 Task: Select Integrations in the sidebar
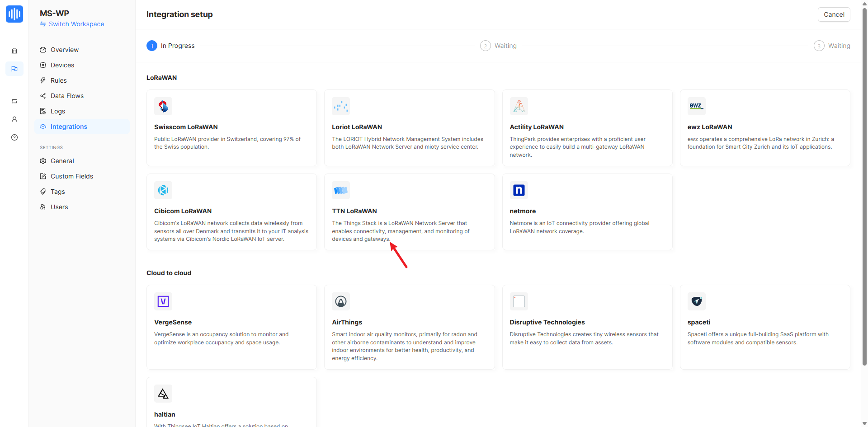(82, 127)
